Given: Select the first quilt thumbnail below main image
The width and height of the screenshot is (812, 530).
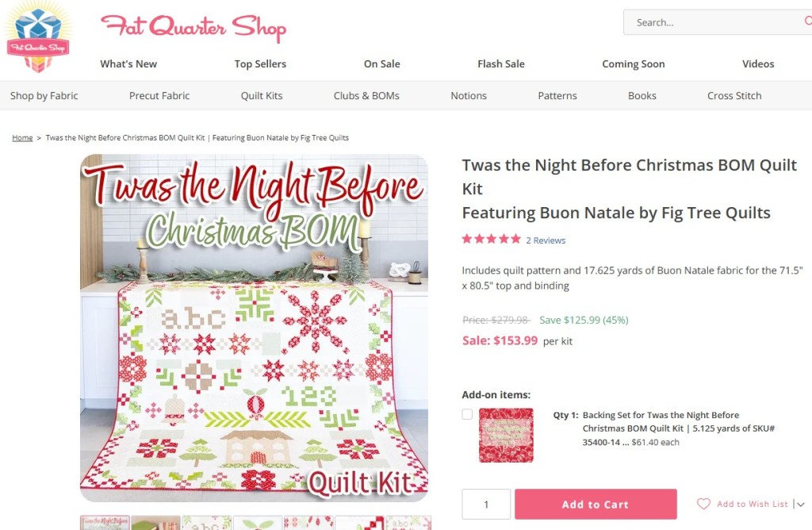Looking at the screenshot, I should click(x=105, y=523).
